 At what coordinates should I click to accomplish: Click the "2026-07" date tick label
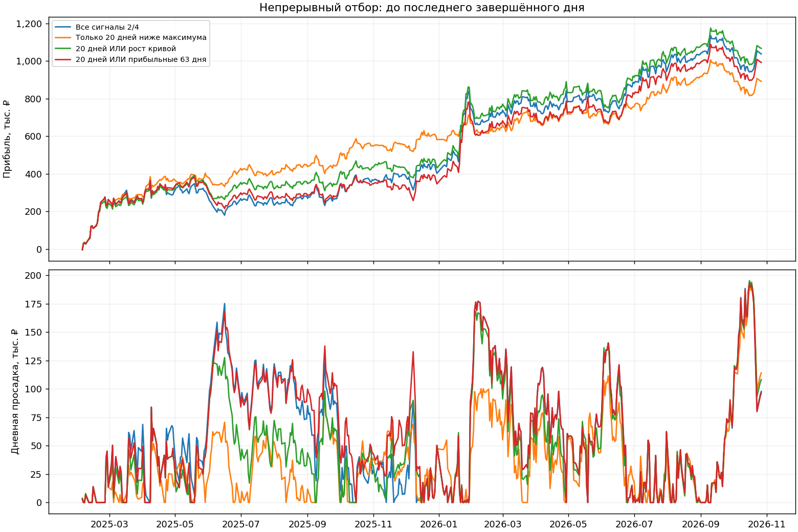634,524
